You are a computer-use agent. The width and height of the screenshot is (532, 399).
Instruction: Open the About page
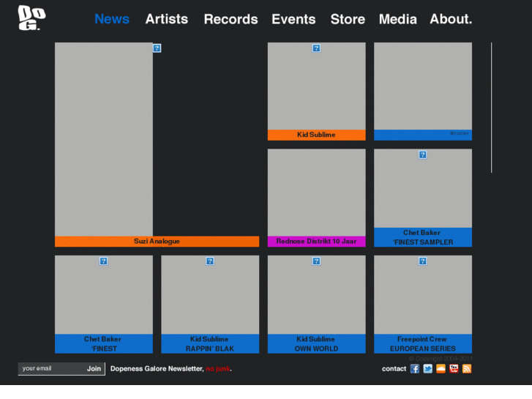[x=451, y=19]
